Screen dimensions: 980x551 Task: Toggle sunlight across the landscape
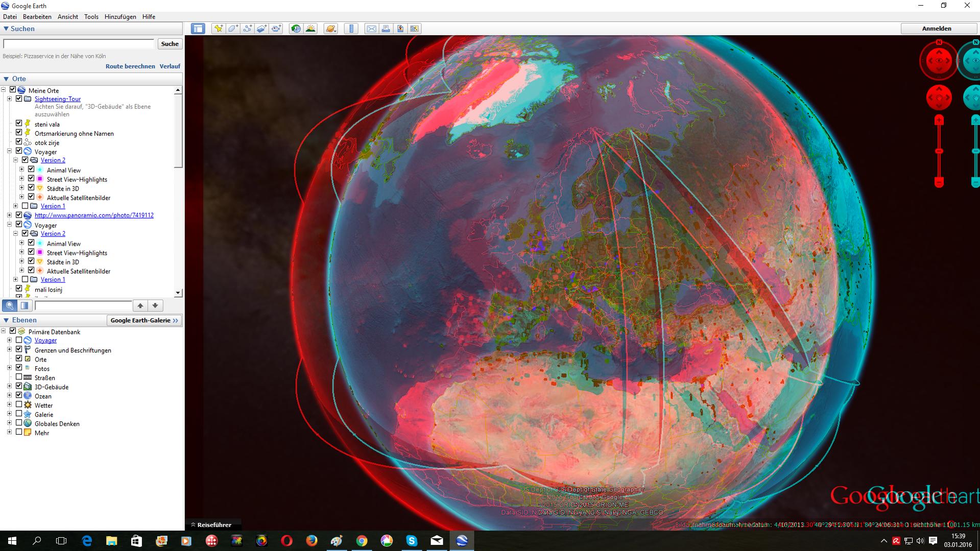tap(310, 29)
